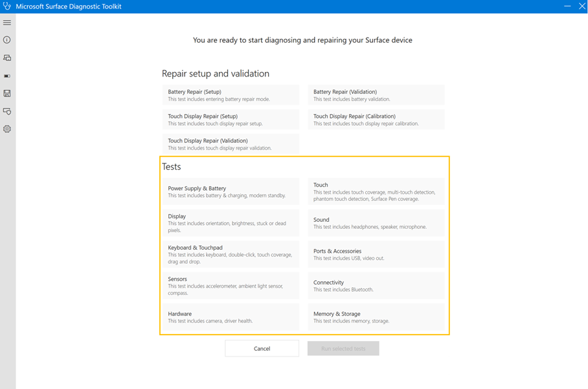The width and height of the screenshot is (588, 389).
Task: Select the Sound test tile
Action: 376,223
